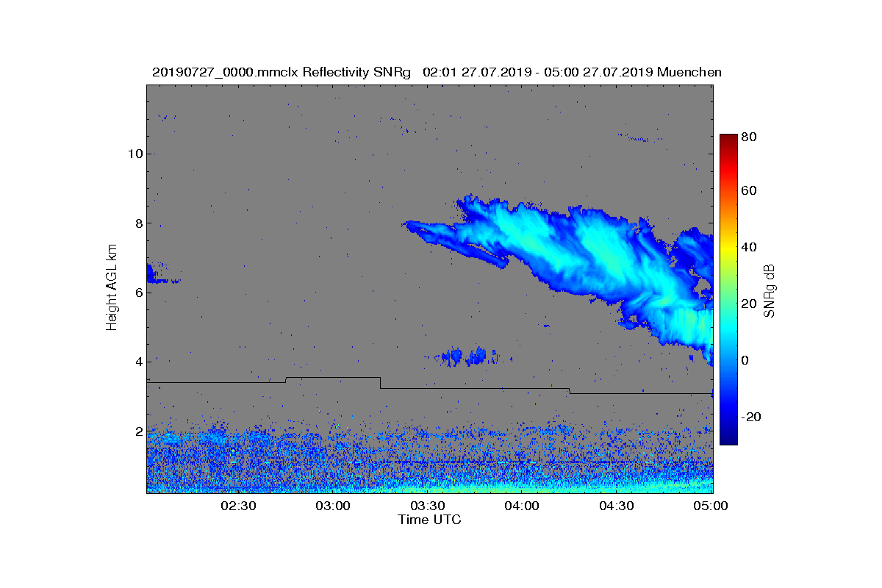Click the height tick label 4

pos(138,362)
